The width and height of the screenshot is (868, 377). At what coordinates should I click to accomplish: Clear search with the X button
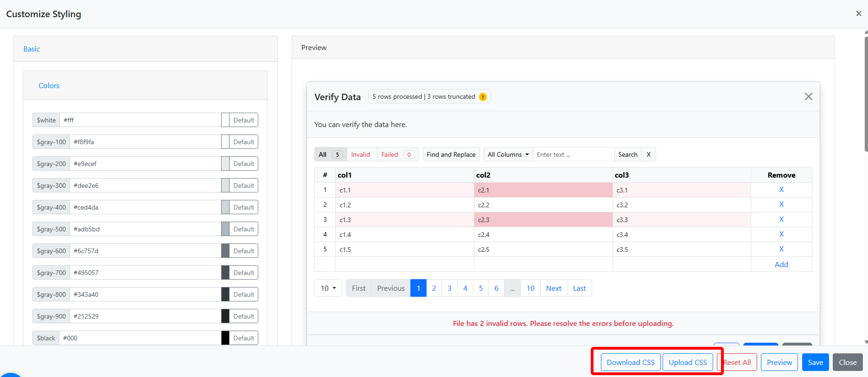(649, 154)
